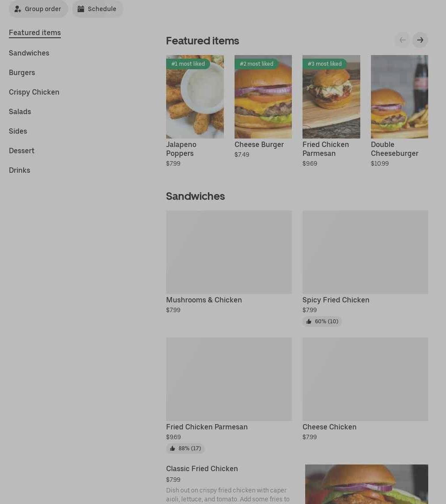Screen dimensions: 446x504
Task: Select the Cheese Chicken sandwich
Action: click(365, 389)
